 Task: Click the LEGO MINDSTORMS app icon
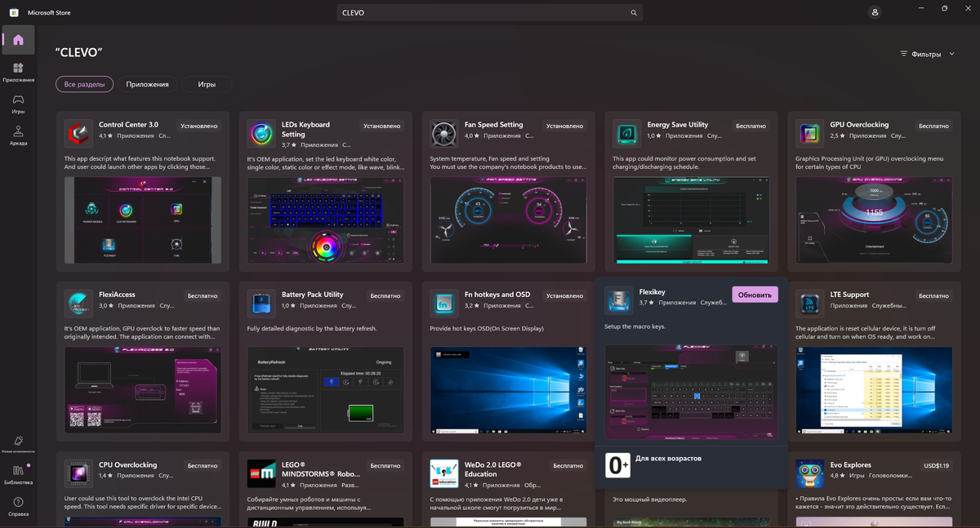coord(261,473)
